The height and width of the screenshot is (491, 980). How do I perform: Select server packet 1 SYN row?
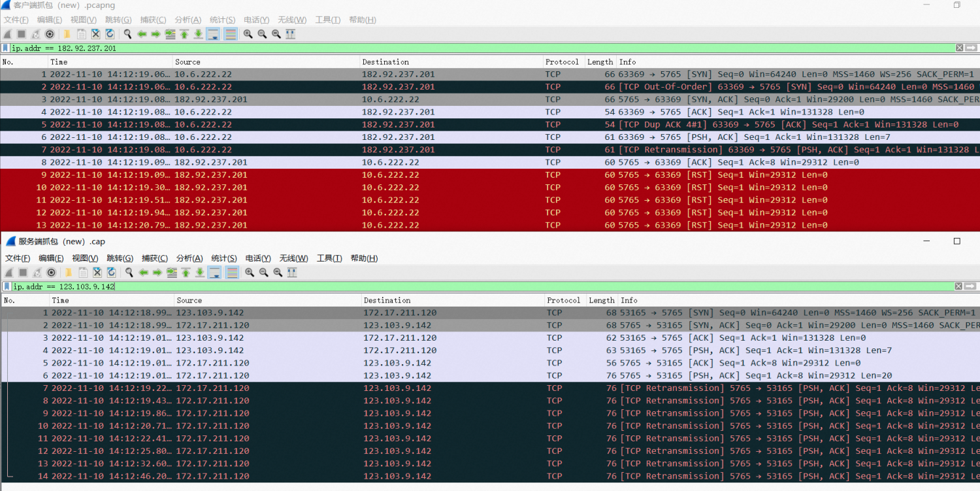[x=490, y=313]
